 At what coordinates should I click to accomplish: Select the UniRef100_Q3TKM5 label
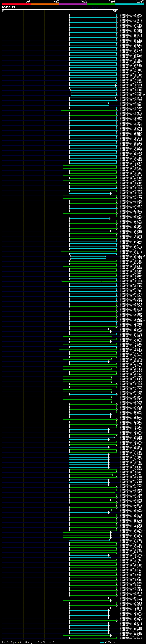tap(131, 628)
